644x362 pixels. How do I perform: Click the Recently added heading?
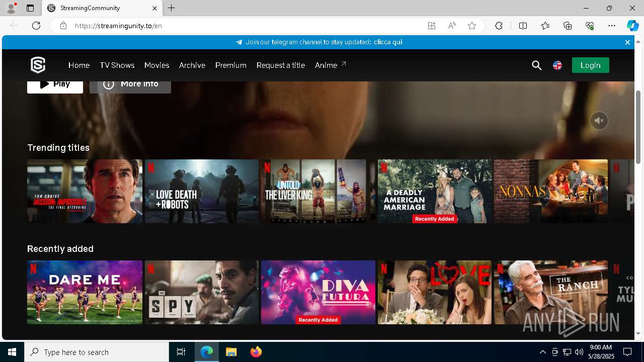coord(60,249)
